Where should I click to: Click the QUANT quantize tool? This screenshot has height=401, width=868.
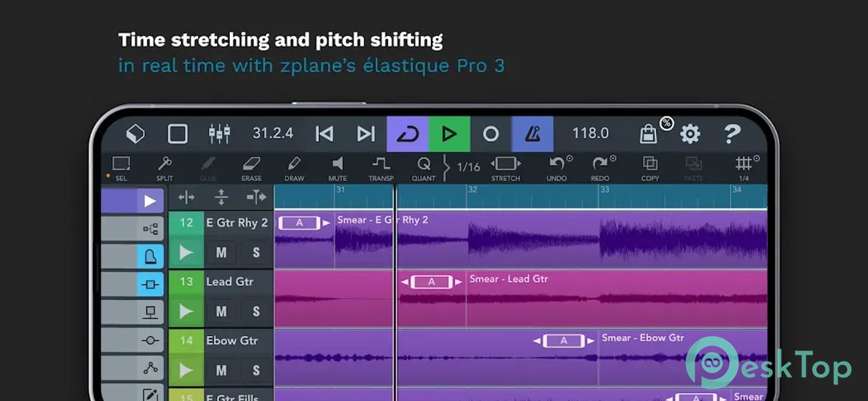pos(424,168)
